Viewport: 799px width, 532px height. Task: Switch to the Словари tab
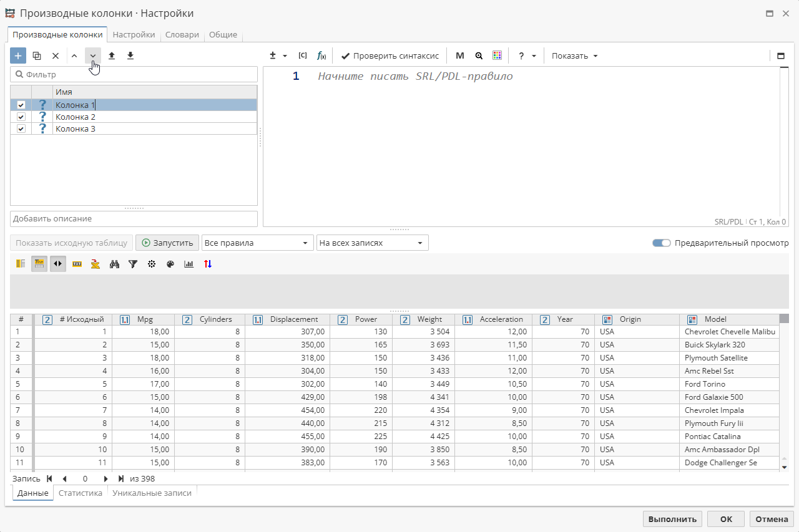point(182,35)
